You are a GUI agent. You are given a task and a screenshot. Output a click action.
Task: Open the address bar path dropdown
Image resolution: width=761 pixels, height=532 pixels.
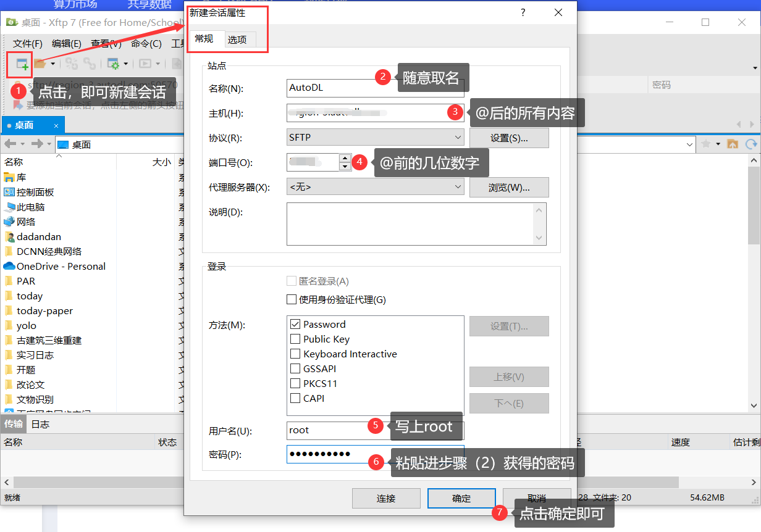691,144
